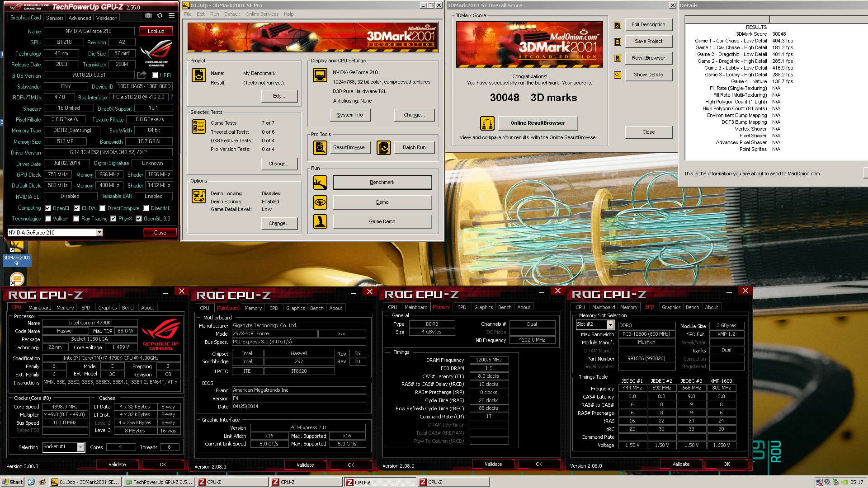This screenshot has height=488, width=868.
Task: Open Bench tab in CPU-Z SPD window
Action: (x=692, y=307)
